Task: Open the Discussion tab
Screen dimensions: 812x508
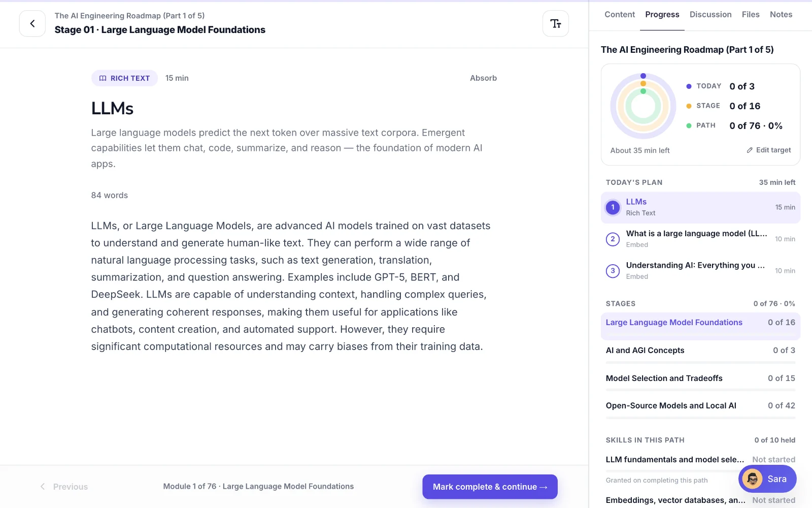Action: (x=710, y=15)
